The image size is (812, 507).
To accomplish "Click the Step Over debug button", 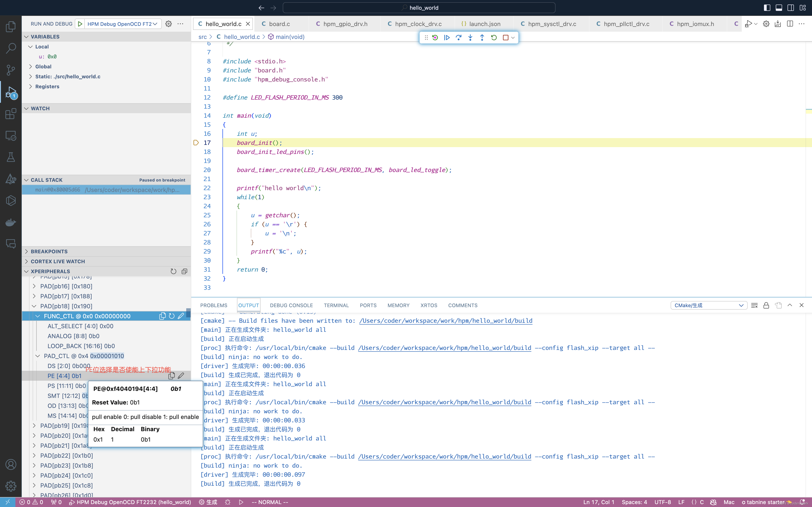I will [x=458, y=38].
